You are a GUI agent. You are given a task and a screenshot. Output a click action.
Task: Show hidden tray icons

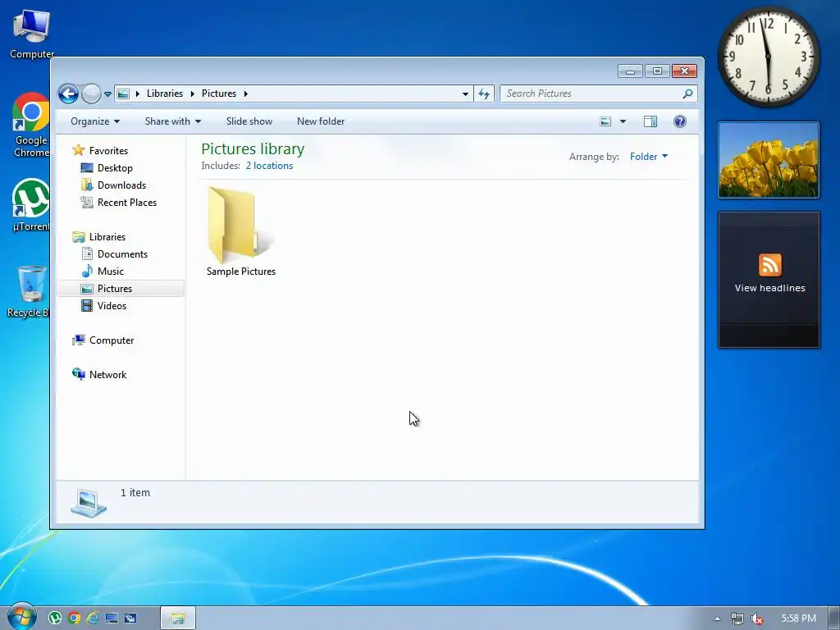(717, 619)
